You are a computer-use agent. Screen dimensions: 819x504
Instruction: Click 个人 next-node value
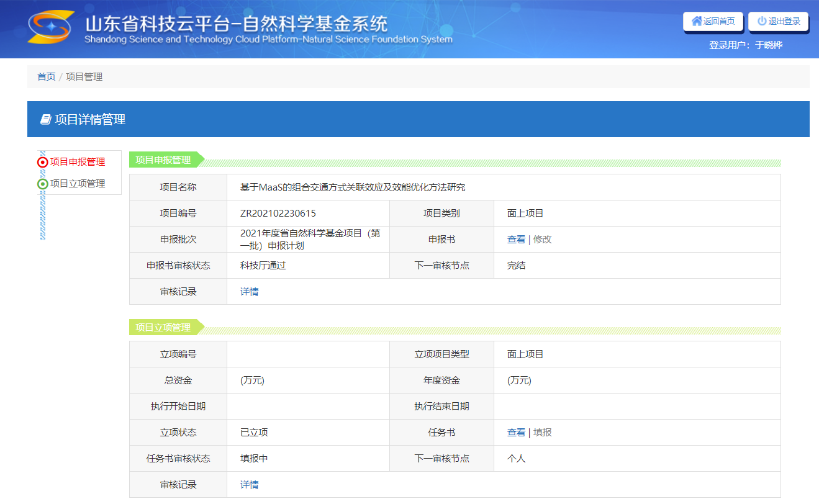click(x=516, y=459)
